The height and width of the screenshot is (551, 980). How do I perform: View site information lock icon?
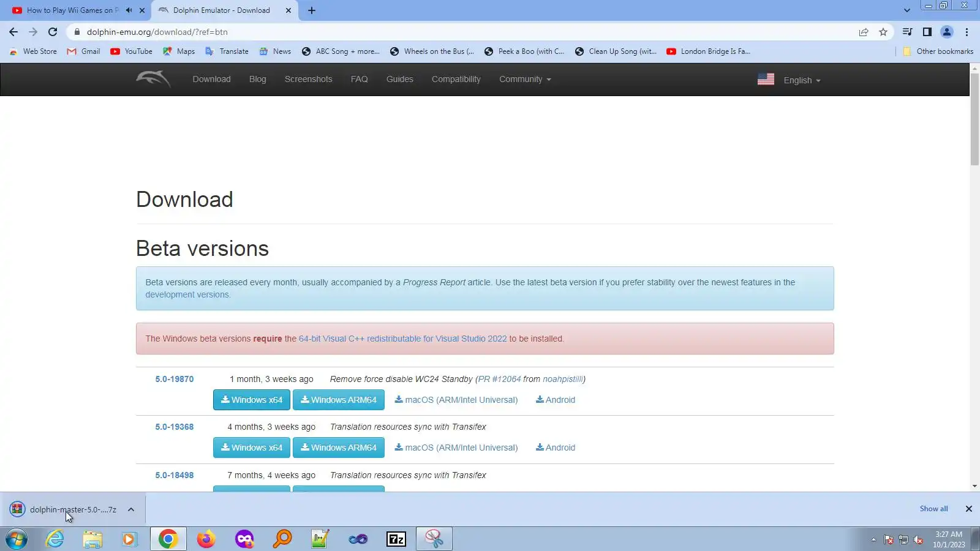[77, 32]
